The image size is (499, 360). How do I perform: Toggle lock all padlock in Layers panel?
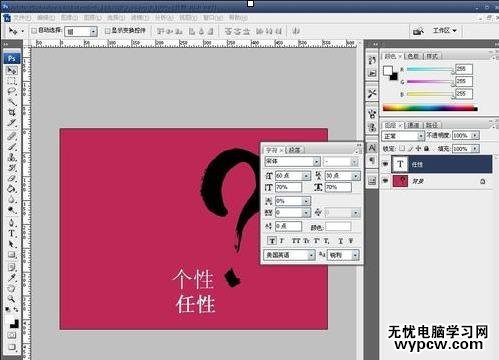426,148
